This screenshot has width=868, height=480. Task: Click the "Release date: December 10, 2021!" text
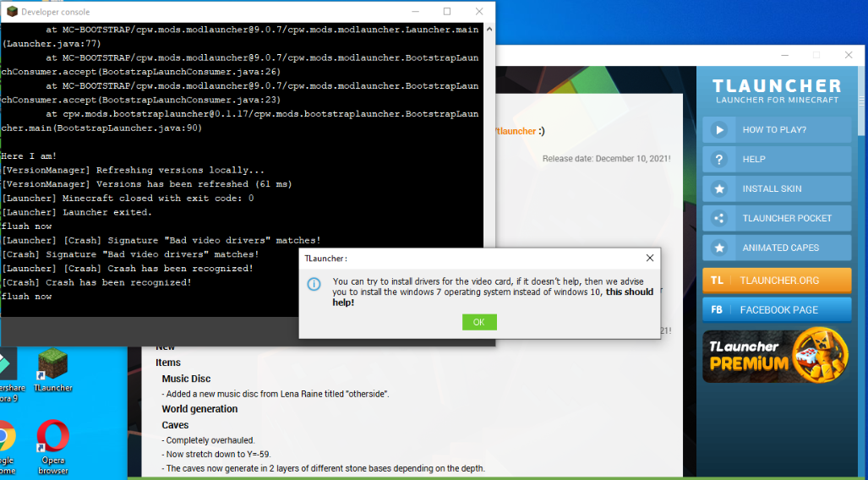[606, 158]
